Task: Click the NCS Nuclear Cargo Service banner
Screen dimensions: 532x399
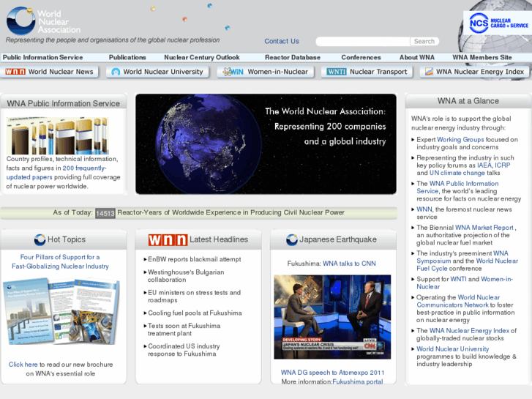Action: (498, 23)
